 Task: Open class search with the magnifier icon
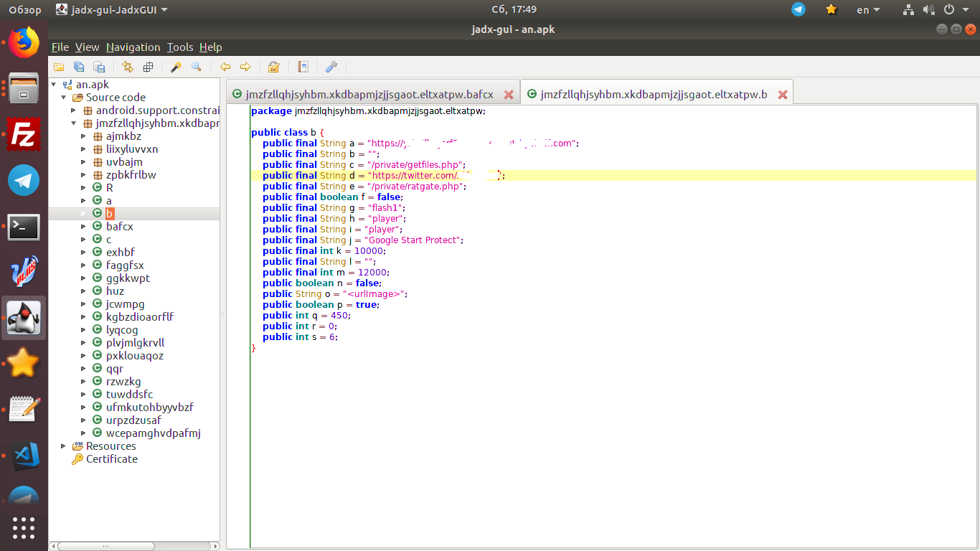(x=196, y=67)
